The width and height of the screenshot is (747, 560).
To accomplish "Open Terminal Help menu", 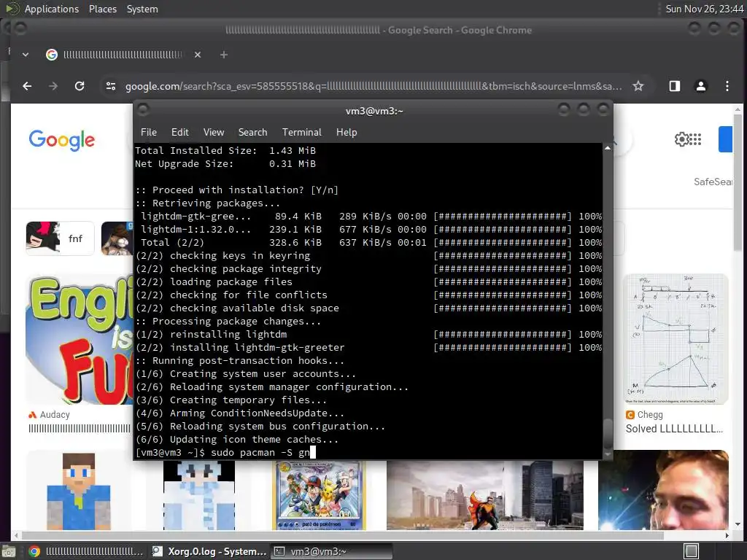I will pos(347,133).
